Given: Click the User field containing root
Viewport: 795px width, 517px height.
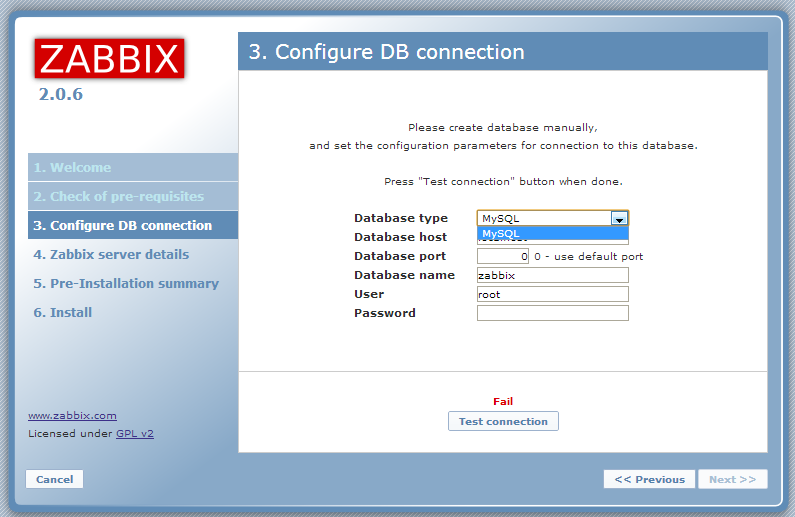Looking at the screenshot, I should pyautogui.click(x=553, y=294).
